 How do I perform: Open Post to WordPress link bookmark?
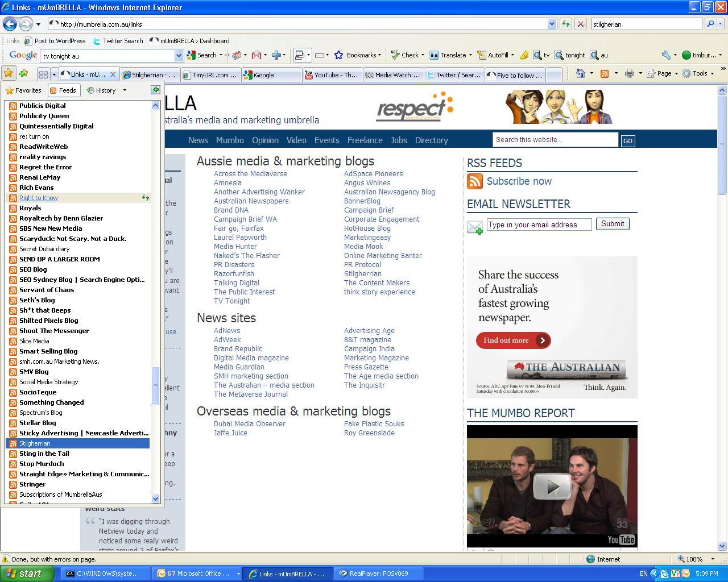(x=55, y=41)
